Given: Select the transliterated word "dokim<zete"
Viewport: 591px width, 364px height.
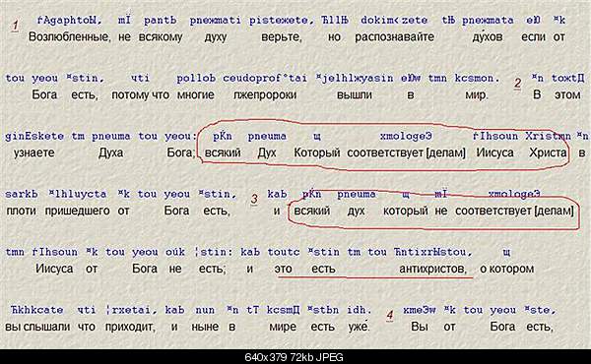Looking at the screenshot, I should [393, 21].
